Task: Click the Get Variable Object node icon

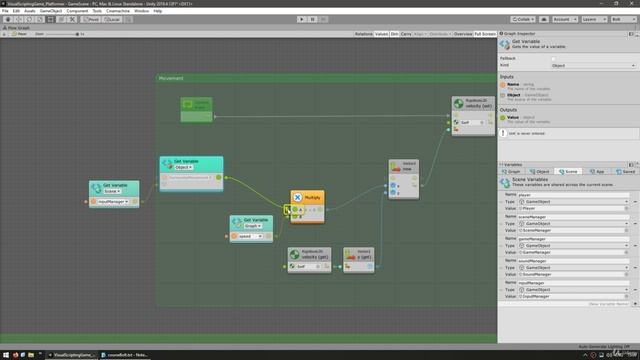Action: (167, 164)
